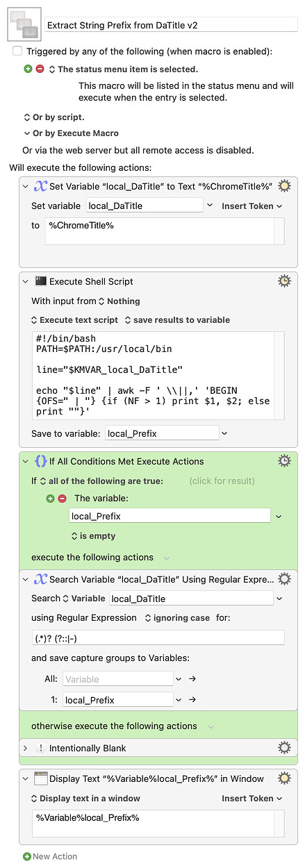This screenshot has height=868, width=305.
Task: Click the Display Text window icon
Action: [40, 778]
